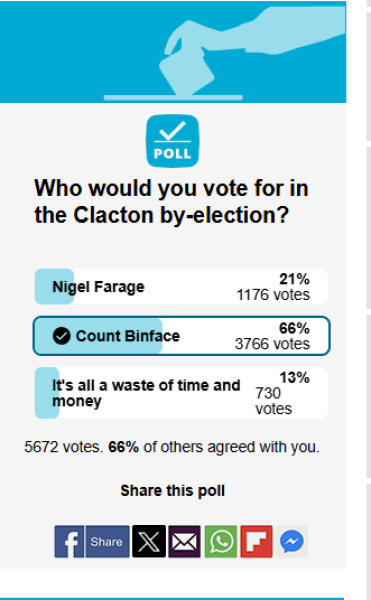
Task: Click the "Share this poll" heading
Action: coord(172,491)
